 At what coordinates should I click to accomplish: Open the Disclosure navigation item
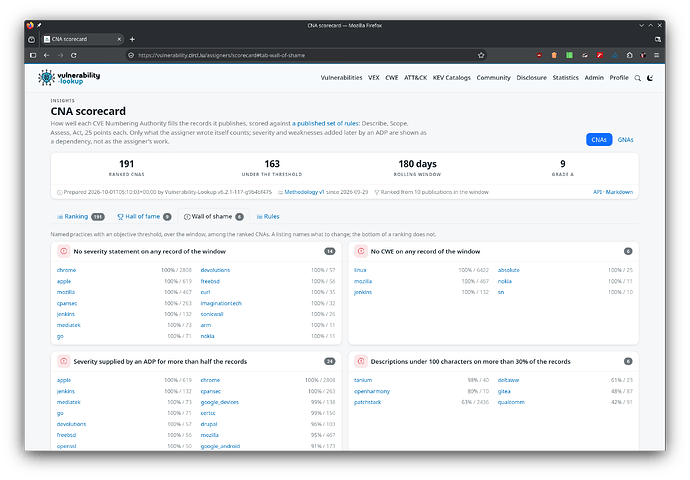click(532, 77)
